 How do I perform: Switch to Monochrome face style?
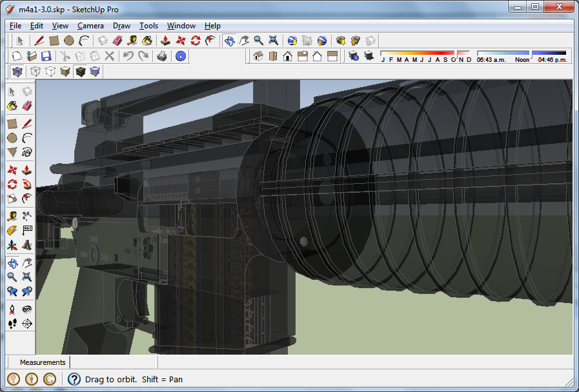point(95,72)
